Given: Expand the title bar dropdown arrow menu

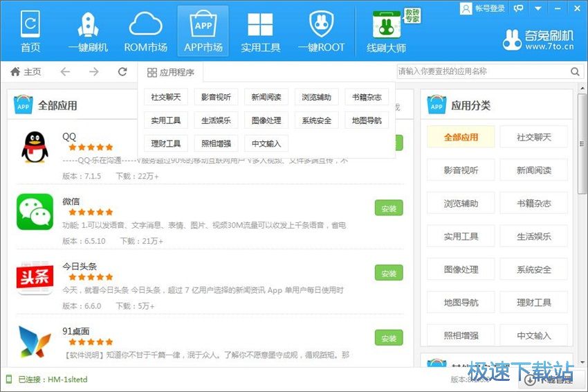Looking at the screenshot, I should (538, 8).
